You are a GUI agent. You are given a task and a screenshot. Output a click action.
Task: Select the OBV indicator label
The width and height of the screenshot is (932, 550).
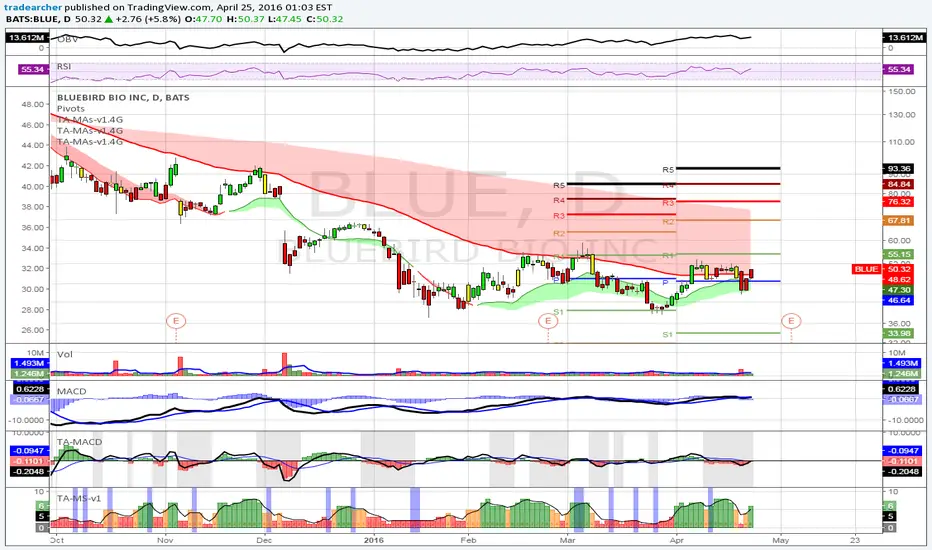67,39
